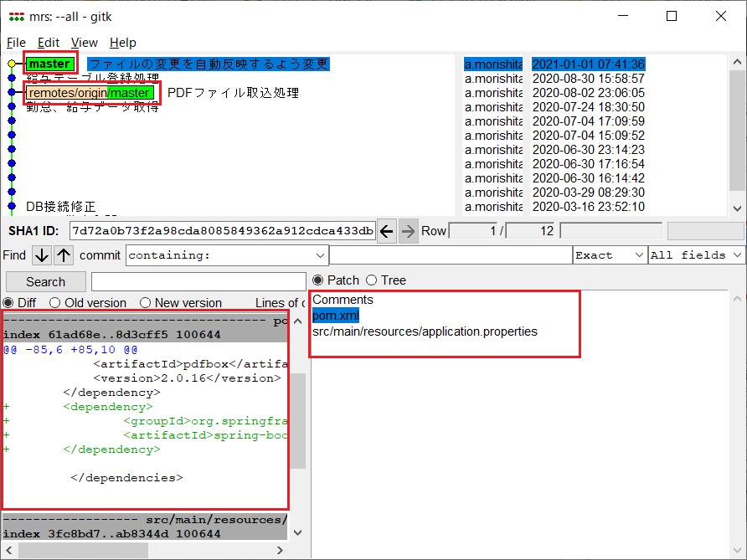
Task: Click date 2021-01-01 07:41:36
Action: (x=589, y=64)
